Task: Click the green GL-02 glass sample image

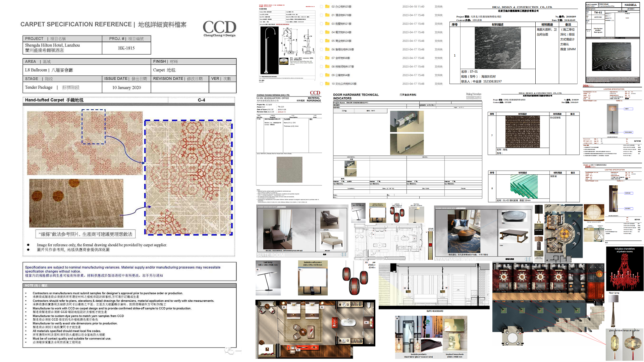Action: pyautogui.click(x=524, y=187)
